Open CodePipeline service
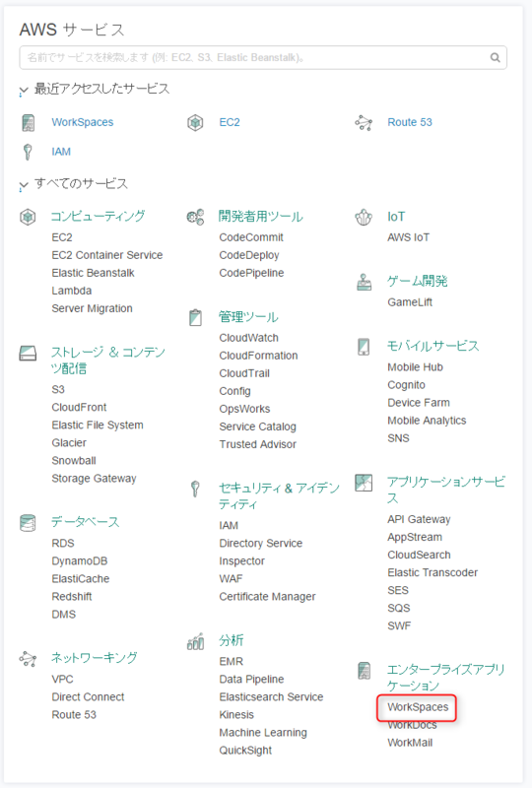This screenshot has height=788, width=532. [x=251, y=273]
